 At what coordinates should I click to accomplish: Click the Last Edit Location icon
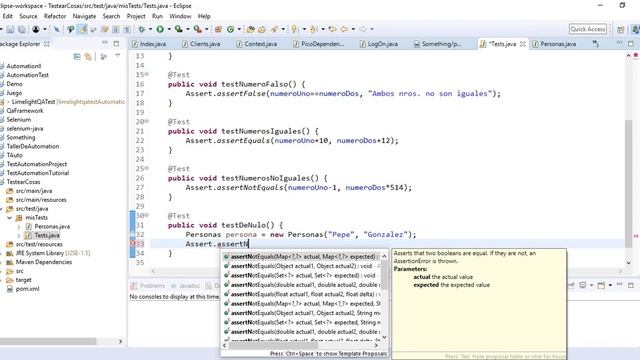click(333, 29)
